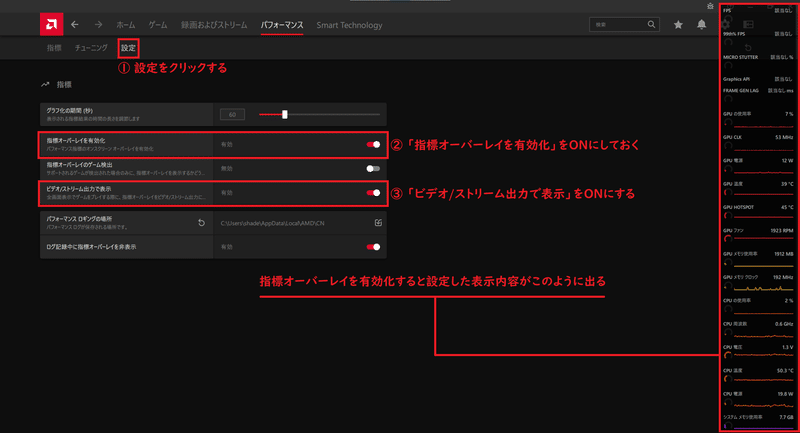Open the ゲーム tab

158,25
